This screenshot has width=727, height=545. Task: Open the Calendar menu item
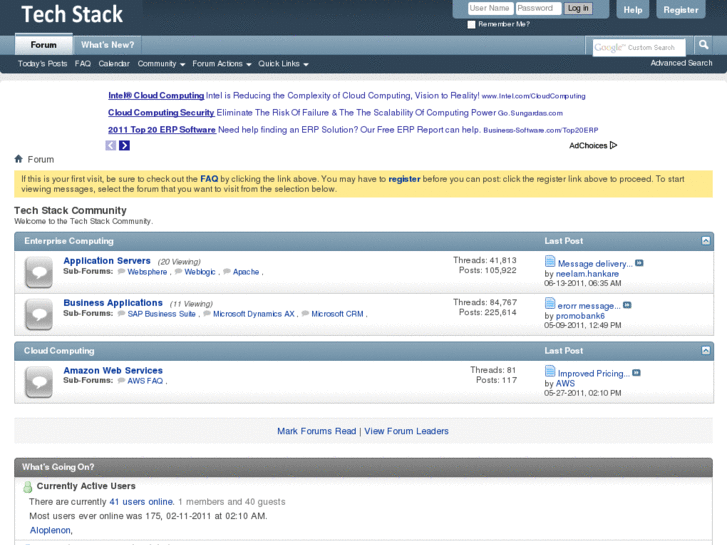[x=114, y=64]
